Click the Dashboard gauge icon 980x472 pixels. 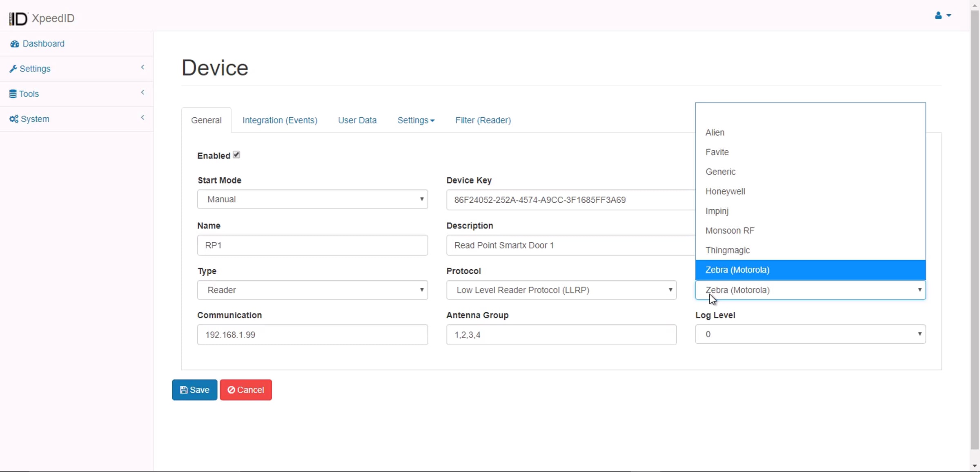coord(15,44)
